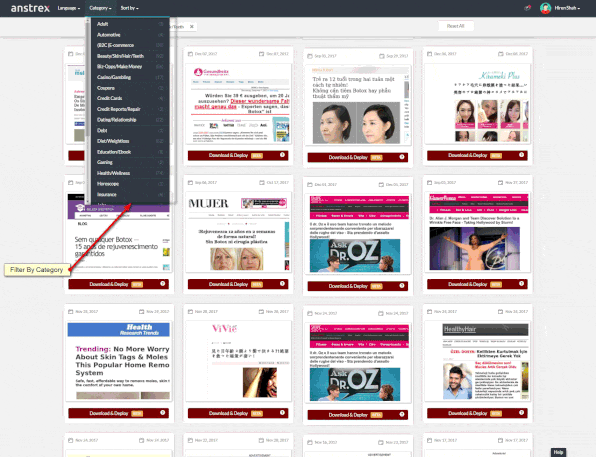
Task: Select Casino/Gambling category
Action: (129, 77)
